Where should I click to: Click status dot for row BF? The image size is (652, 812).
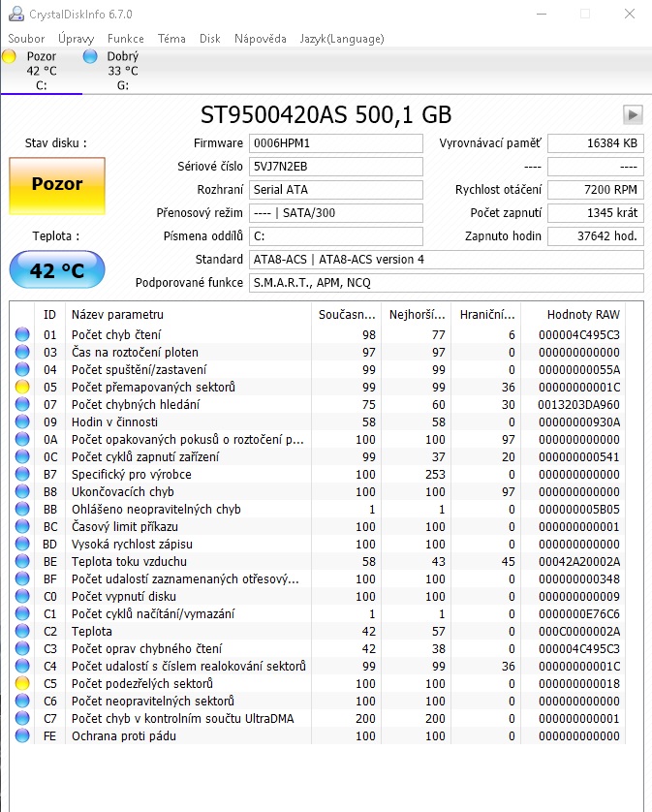pyautogui.click(x=22, y=578)
